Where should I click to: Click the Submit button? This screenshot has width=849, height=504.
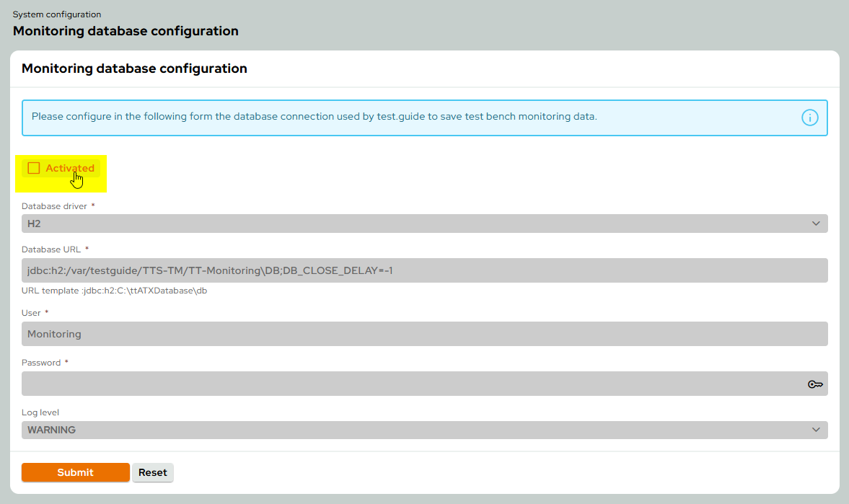75,472
